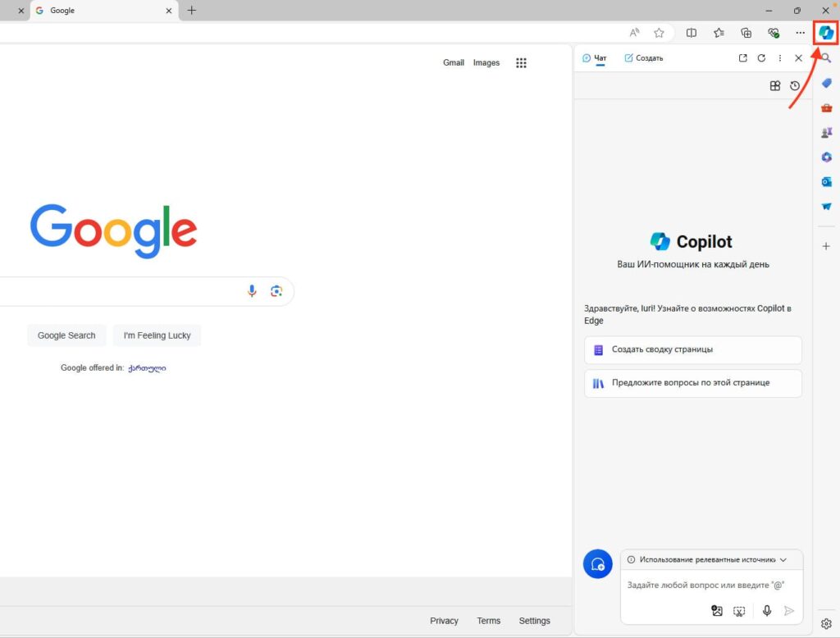Viewport: 840px width, 638px height.
Task: Close the Google tab
Action: pos(169,11)
